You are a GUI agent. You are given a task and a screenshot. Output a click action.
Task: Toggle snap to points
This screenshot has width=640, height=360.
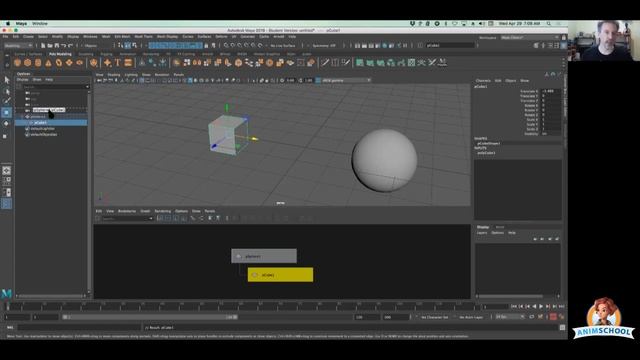point(240,46)
